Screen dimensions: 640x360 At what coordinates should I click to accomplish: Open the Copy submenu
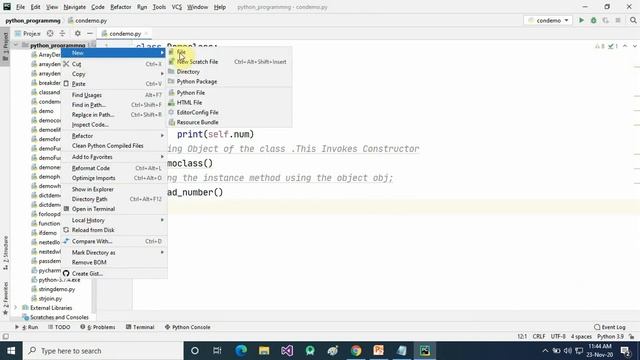tap(114, 74)
